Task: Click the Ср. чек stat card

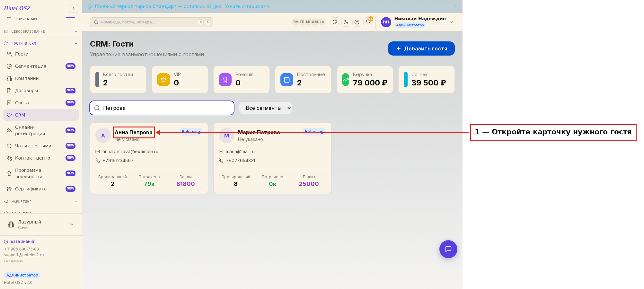Action: (427, 80)
